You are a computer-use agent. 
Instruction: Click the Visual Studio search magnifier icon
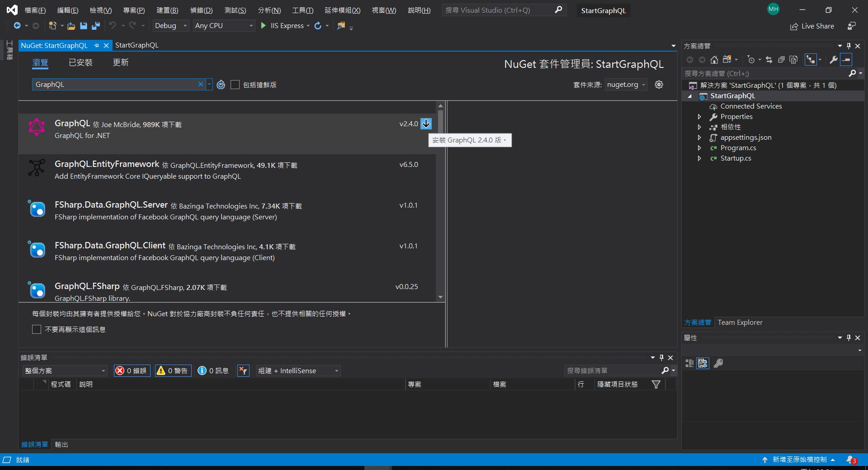(x=559, y=9)
